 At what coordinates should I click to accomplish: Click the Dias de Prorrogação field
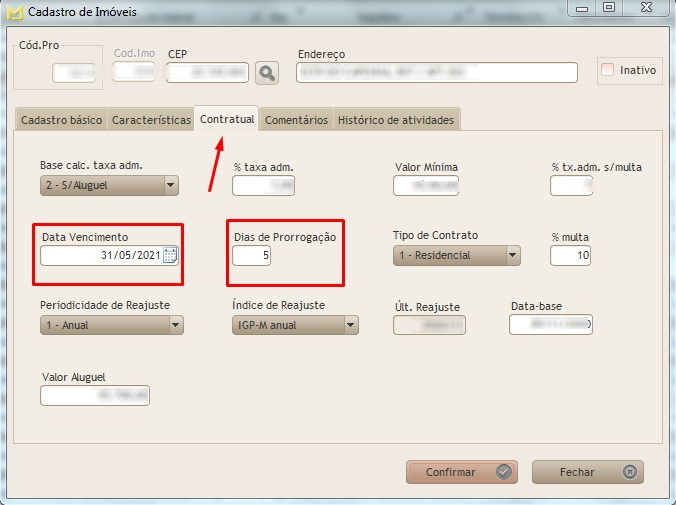click(x=252, y=256)
